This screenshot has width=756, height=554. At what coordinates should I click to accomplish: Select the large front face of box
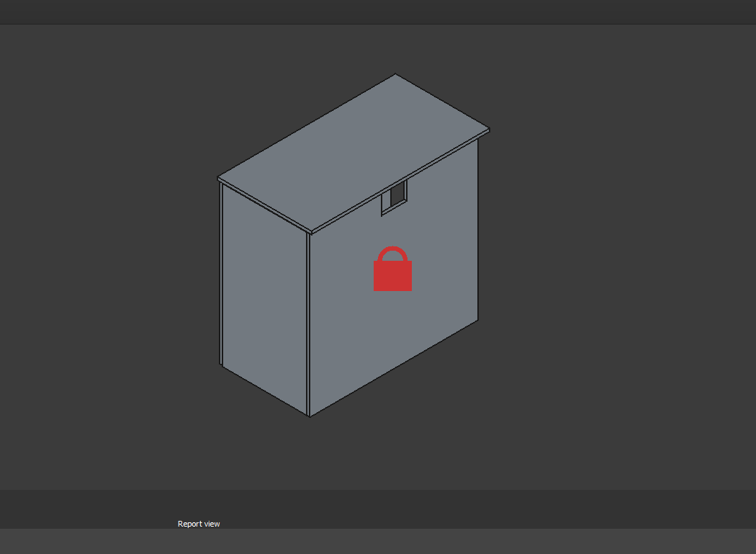pyautogui.click(x=392, y=324)
